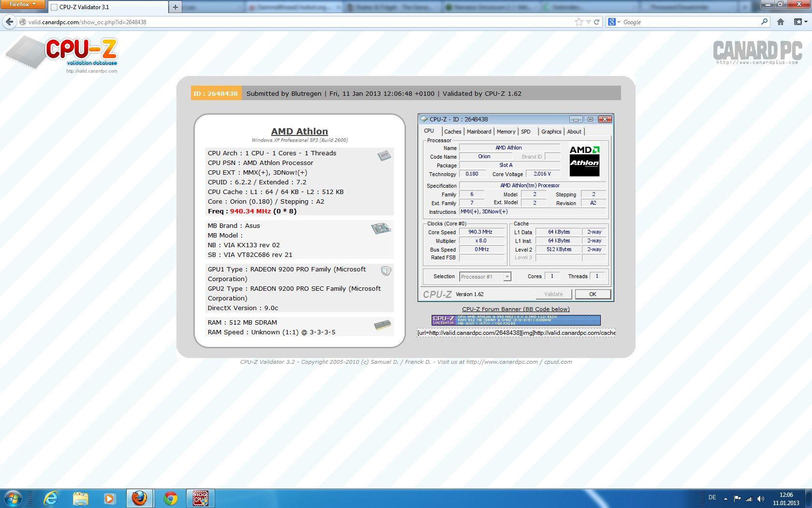Click the network signal tray icon

[749, 498]
